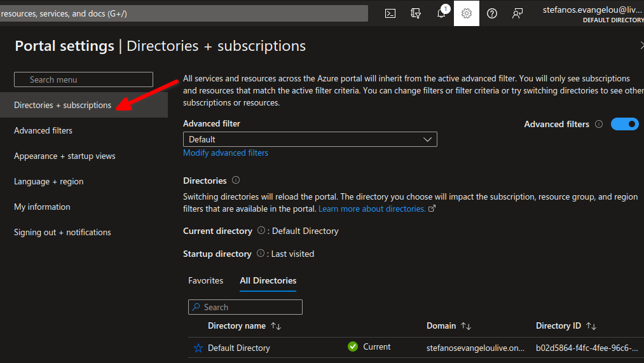Expand the Advanced filter Default dropdown
644x363 pixels.
[310, 139]
